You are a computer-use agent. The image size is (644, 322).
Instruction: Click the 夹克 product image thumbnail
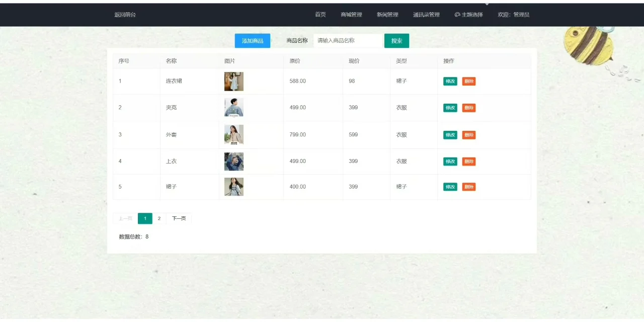pyautogui.click(x=233, y=107)
